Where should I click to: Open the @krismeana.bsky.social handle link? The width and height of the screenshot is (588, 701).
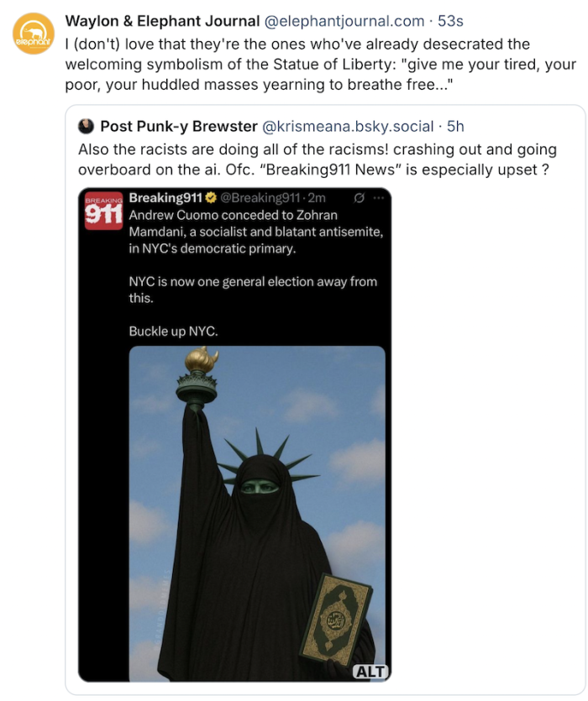[347, 127]
